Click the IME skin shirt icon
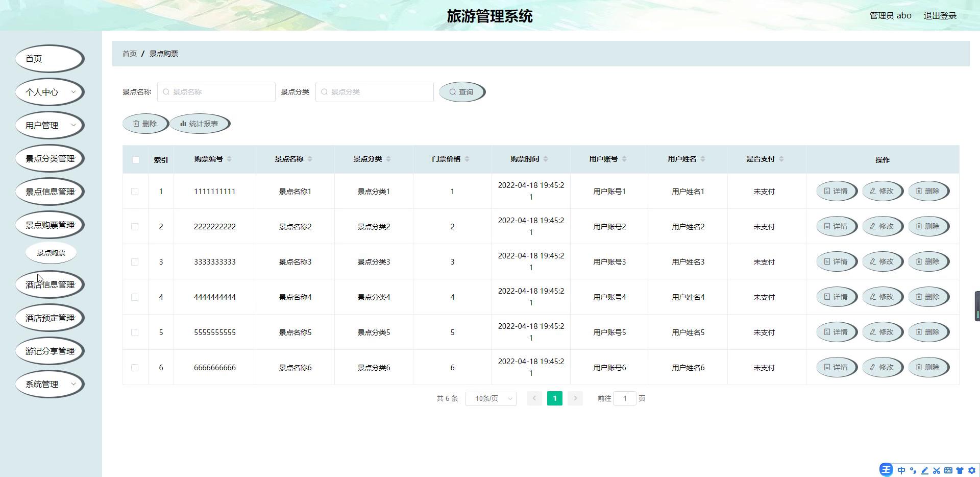 point(960,470)
